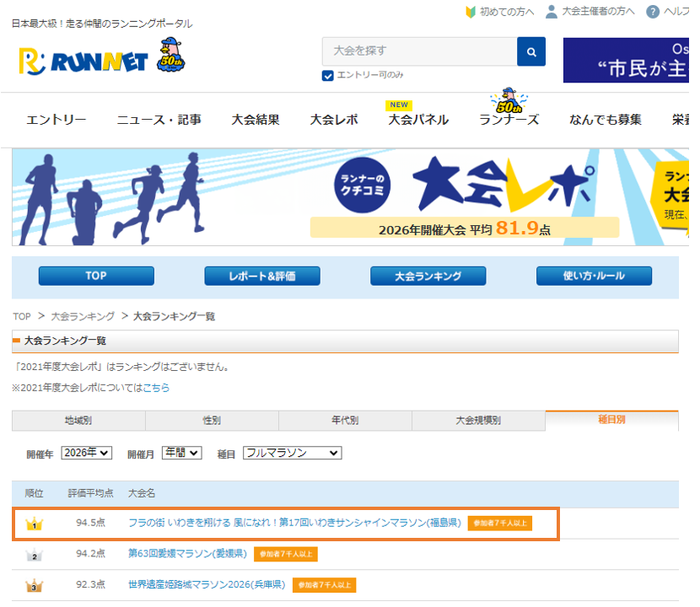700x607 pixels.
Task: Open the 2021年度大会レポ こちら link
Action: pos(154,388)
